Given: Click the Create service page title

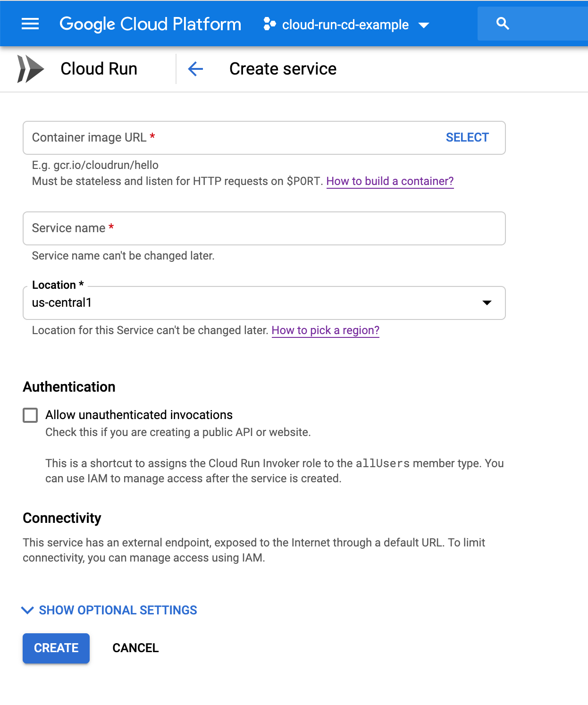Looking at the screenshot, I should pyautogui.click(x=283, y=69).
